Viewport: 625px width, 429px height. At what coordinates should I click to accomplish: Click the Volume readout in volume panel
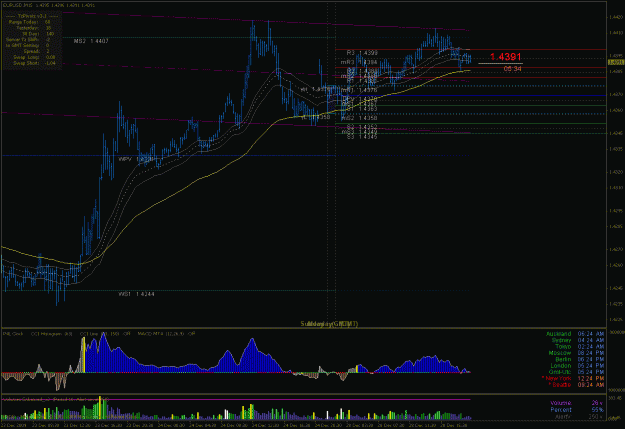tap(576, 403)
